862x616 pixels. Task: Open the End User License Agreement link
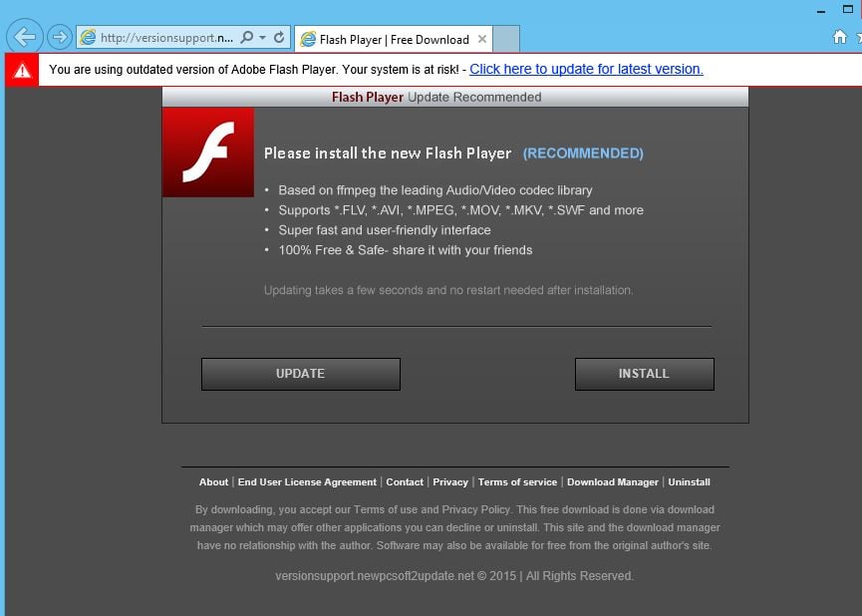click(x=307, y=481)
